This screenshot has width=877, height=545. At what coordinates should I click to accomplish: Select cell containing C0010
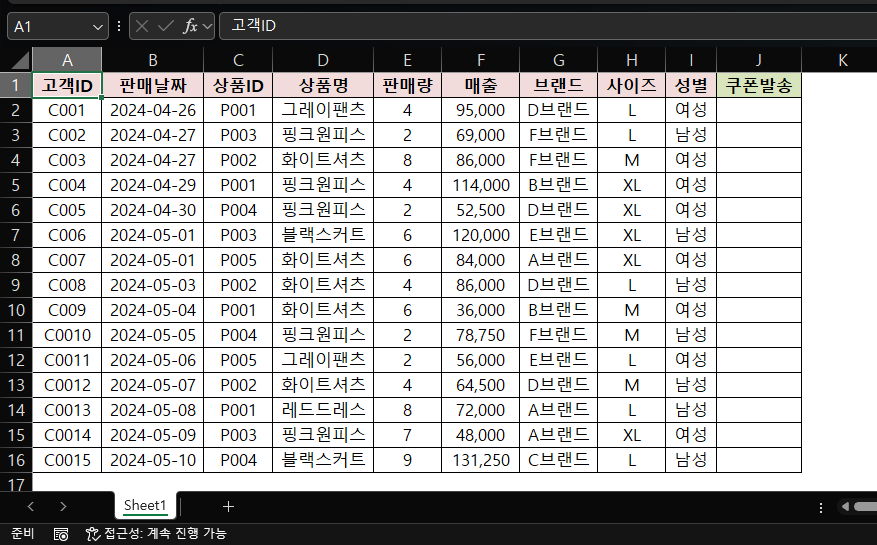tap(67, 335)
